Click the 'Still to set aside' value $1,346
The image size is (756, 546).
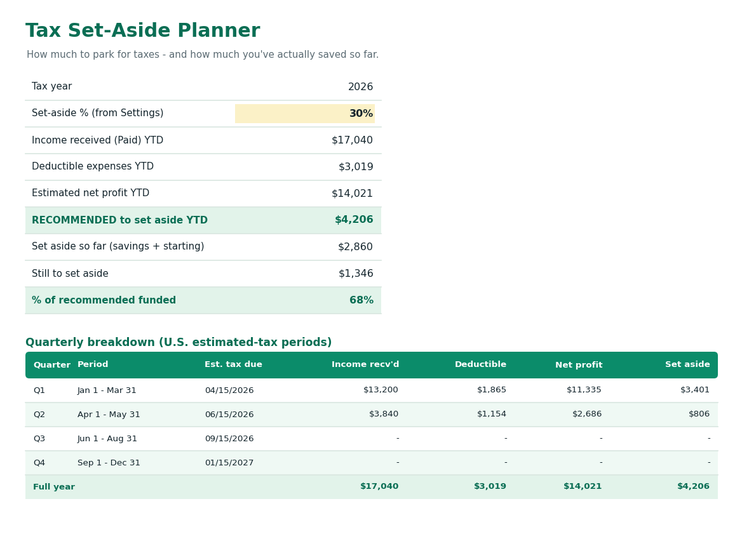(x=356, y=273)
